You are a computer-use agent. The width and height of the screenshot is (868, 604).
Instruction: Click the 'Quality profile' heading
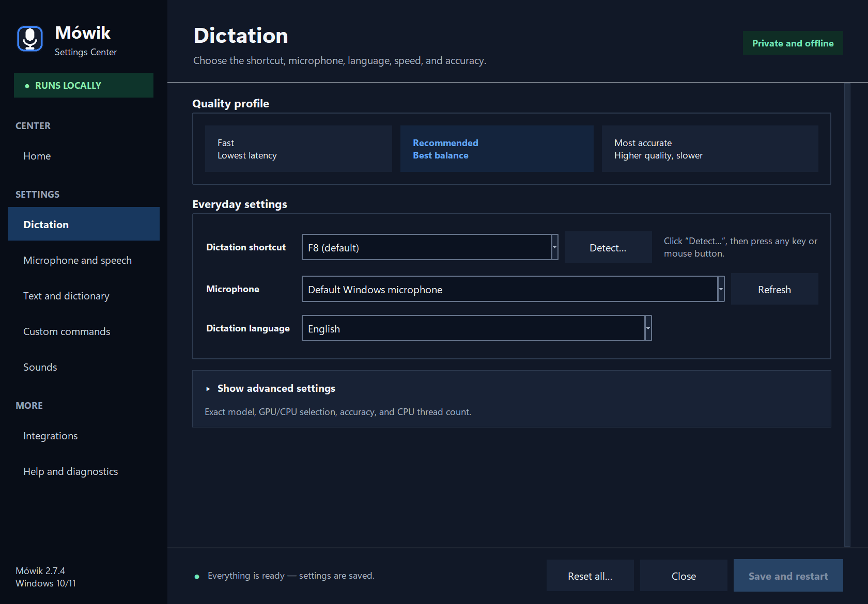(230, 103)
